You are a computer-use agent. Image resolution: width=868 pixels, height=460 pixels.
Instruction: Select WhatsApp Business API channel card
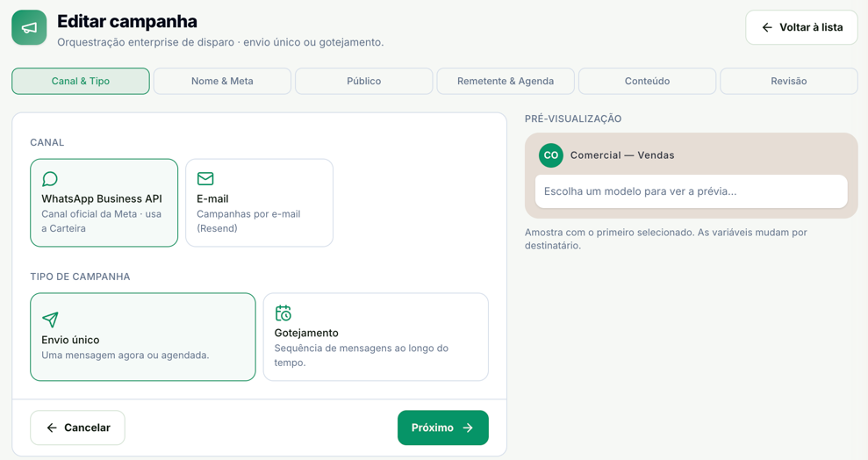point(104,203)
